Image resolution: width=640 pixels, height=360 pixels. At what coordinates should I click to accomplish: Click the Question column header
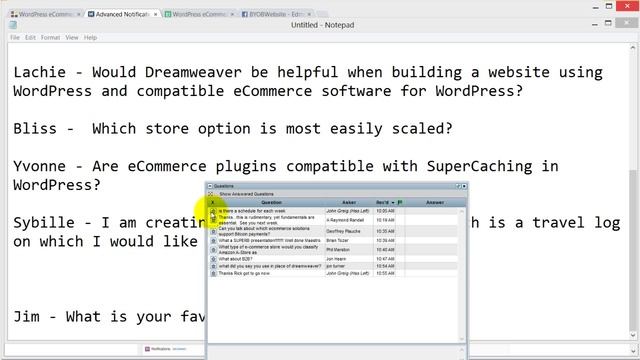271,202
